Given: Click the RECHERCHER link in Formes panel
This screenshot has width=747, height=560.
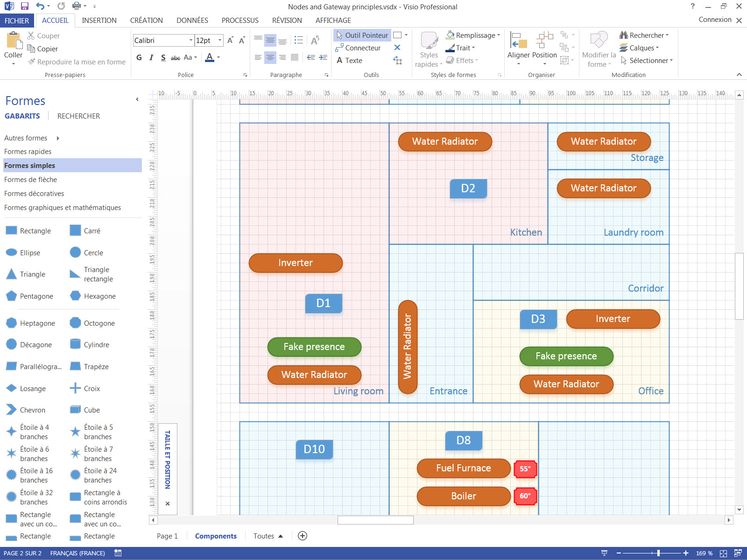Looking at the screenshot, I should (78, 116).
